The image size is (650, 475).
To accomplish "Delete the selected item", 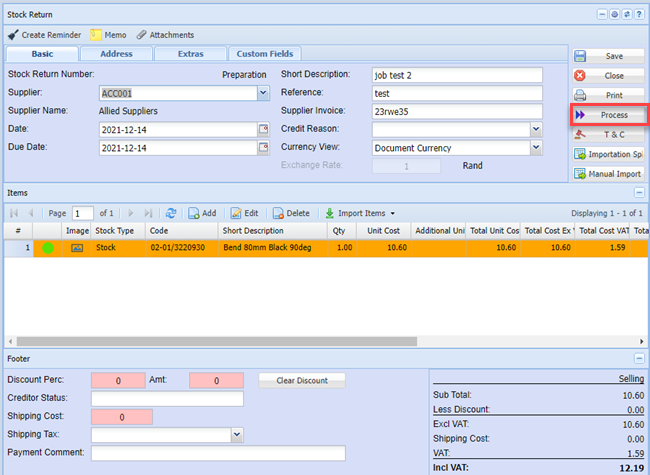I will coord(291,213).
